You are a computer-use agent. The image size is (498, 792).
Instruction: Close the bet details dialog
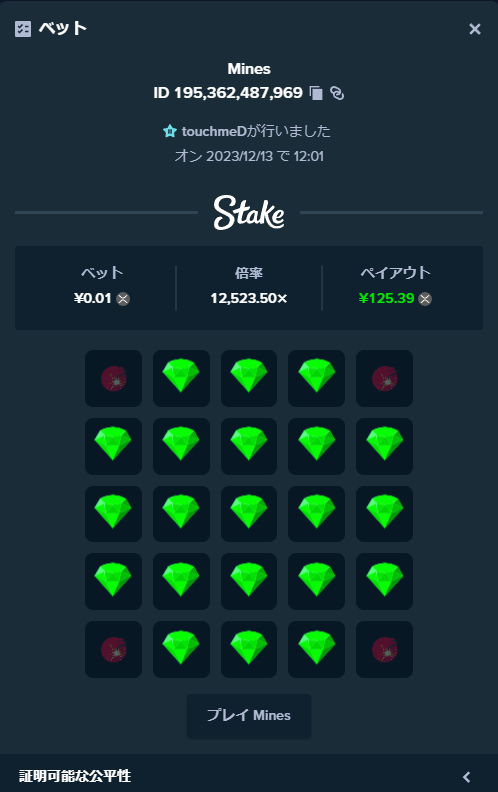pos(475,29)
